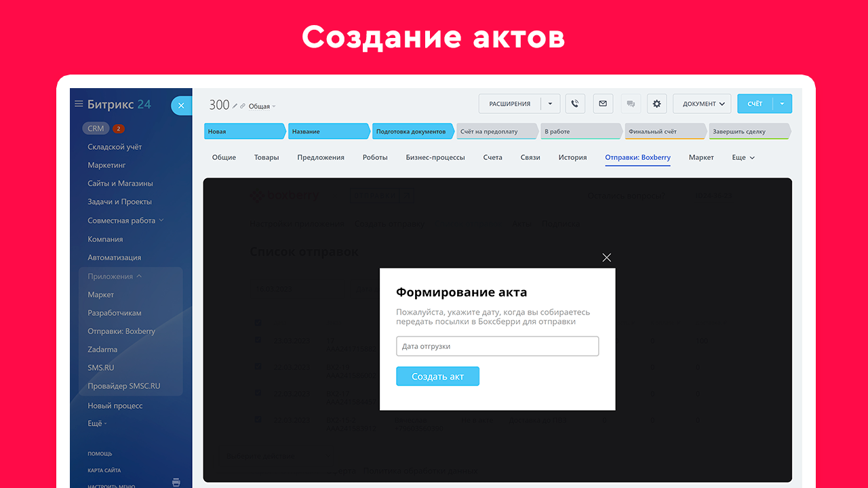Open Провайдер SMSC.RU in the sidebar
Image resolution: width=868 pixels, height=488 pixels.
[x=124, y=386]
